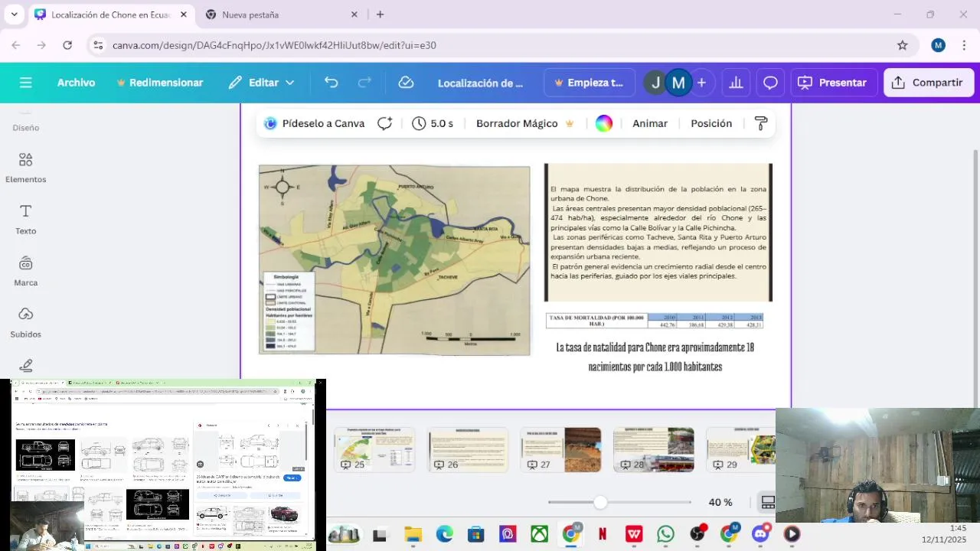980x551 pixels.
Task: Close the 'Localización de Chone' browser tab
Action: pos(184,15)
